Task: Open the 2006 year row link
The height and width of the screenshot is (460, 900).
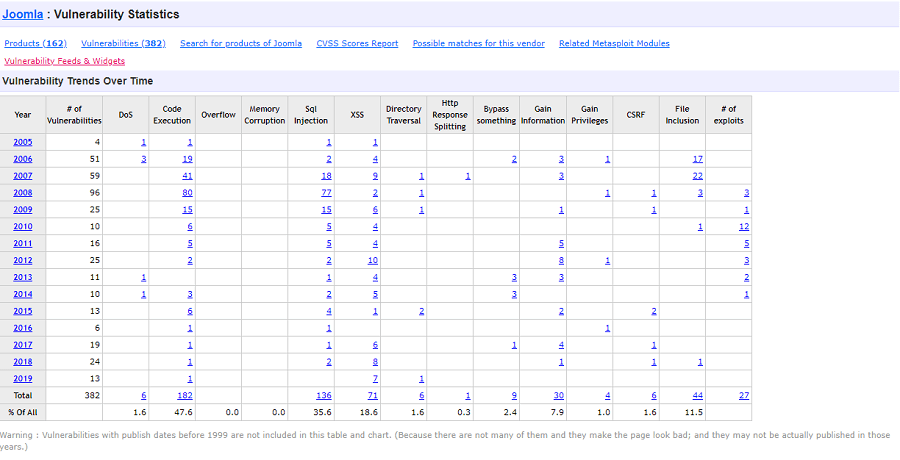Action: point(23,159)
